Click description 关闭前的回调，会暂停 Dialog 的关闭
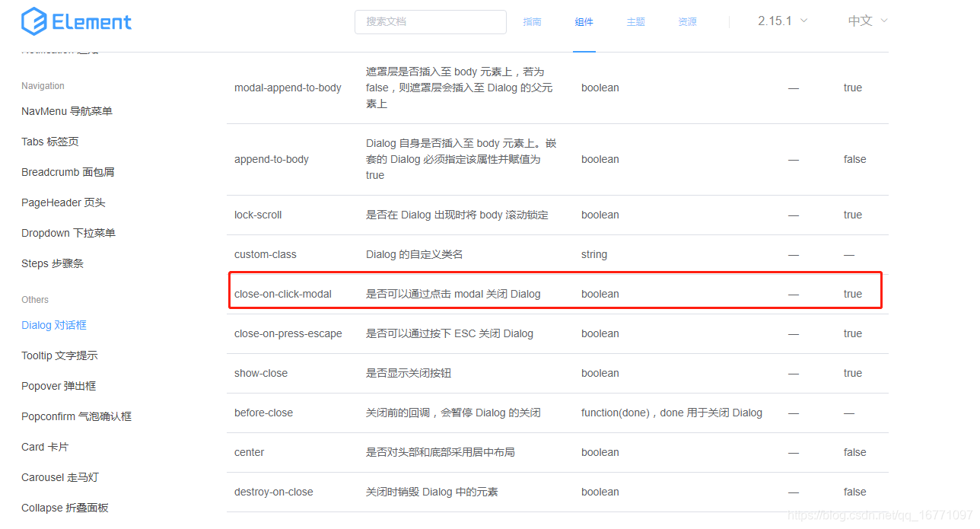This screenshot has height=529, width=980. [453, 413]
